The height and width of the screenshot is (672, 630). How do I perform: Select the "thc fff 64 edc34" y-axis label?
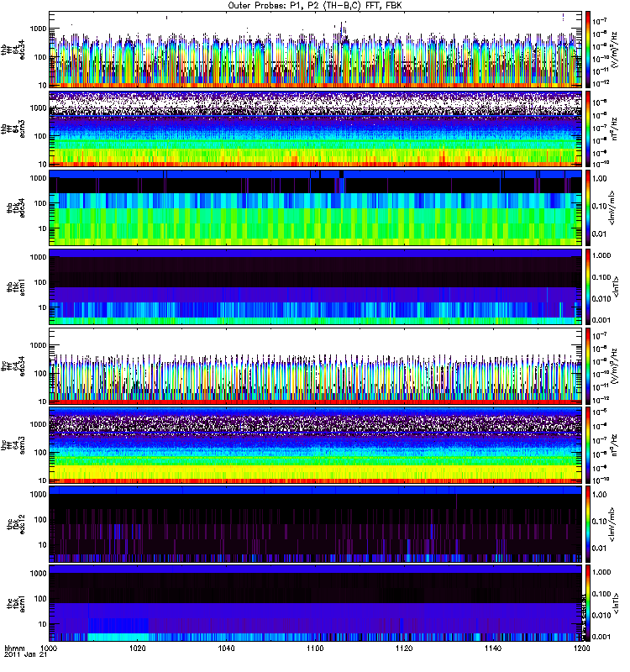pyautogui.click(x=13, y=366)
